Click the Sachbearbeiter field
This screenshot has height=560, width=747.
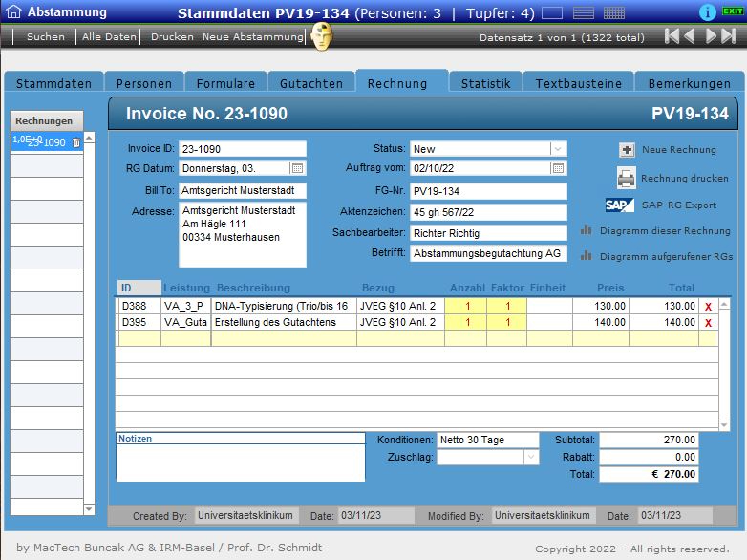click(488, 233)
